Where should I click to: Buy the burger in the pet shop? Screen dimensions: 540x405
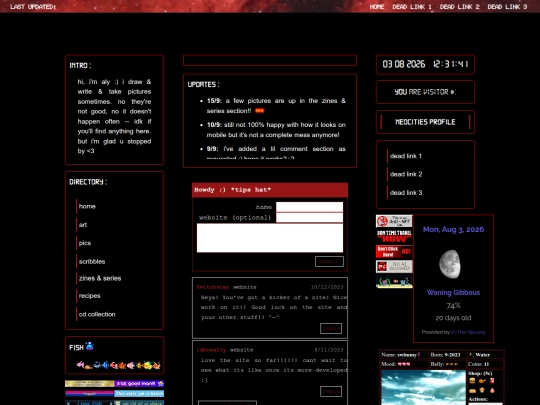472,381
